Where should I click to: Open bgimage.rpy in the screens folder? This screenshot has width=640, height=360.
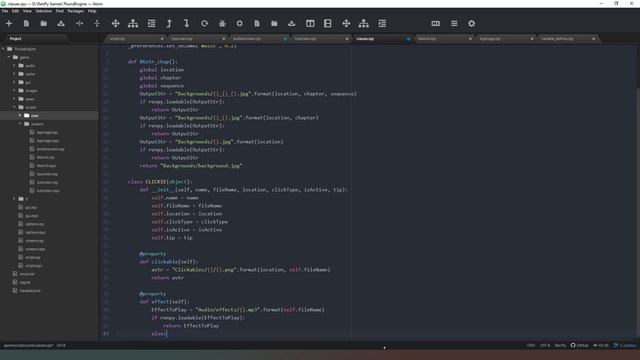pos(47,132)
